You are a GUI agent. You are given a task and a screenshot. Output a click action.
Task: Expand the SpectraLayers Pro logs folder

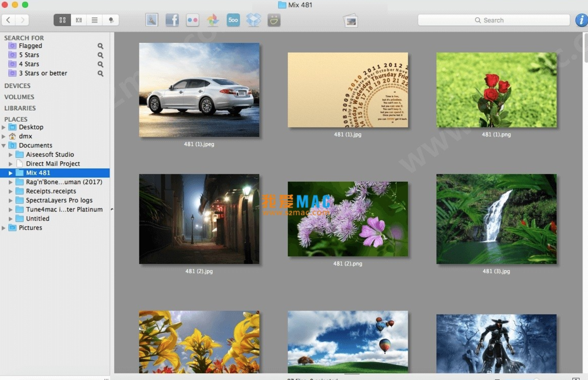(x=11, y=200)
